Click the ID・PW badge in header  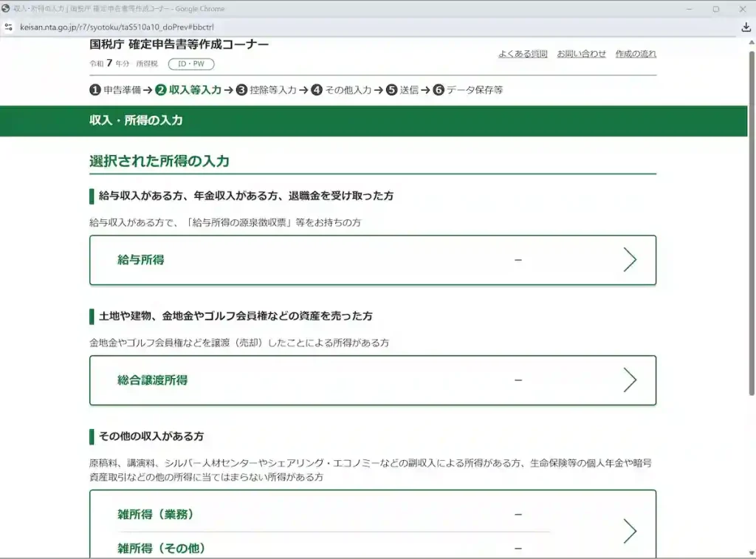pyautogui.click(x=191, y=64)
